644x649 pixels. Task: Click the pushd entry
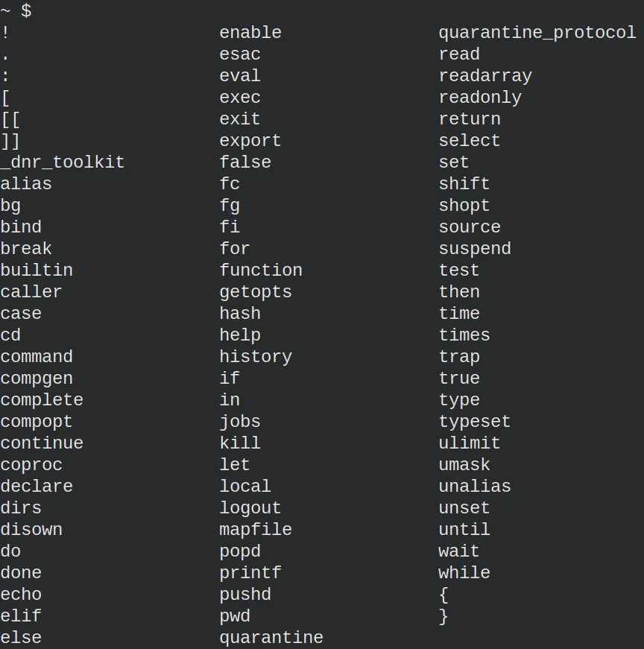tap(245, 595)
